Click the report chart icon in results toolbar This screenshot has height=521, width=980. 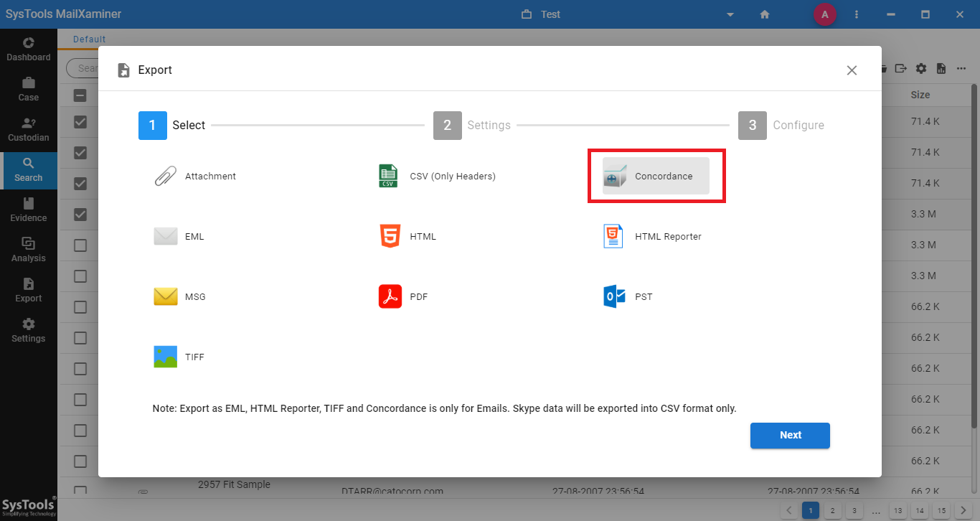[941, 68]
